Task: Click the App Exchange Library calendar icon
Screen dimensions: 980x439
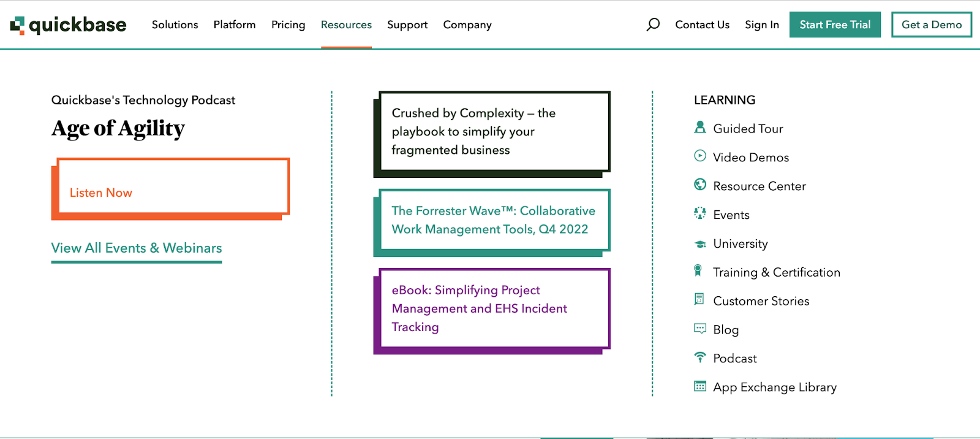Action: (700, 386)
